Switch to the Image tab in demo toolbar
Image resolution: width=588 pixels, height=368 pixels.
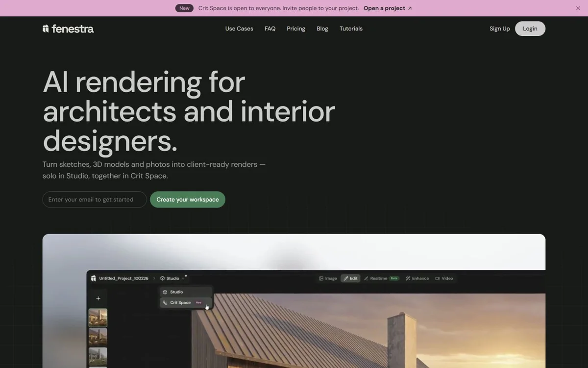328,278
